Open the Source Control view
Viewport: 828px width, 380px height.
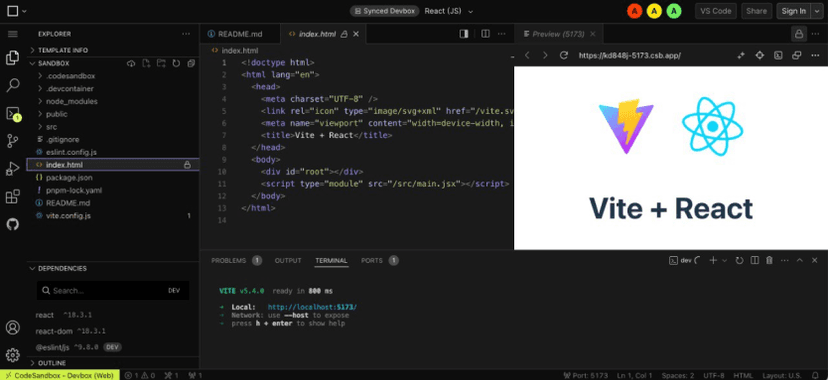pyautogui.click(x=13, y=141)
